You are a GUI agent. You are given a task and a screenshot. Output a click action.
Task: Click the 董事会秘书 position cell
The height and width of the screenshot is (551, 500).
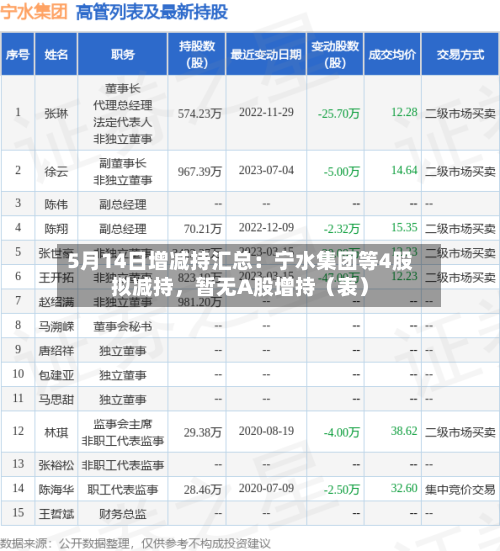123,326
